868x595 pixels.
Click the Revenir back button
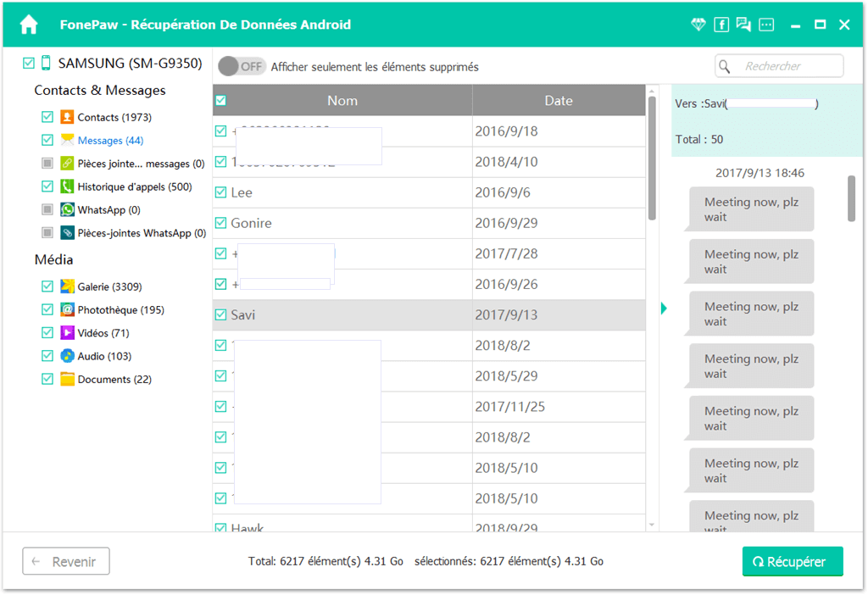point(66,561)
